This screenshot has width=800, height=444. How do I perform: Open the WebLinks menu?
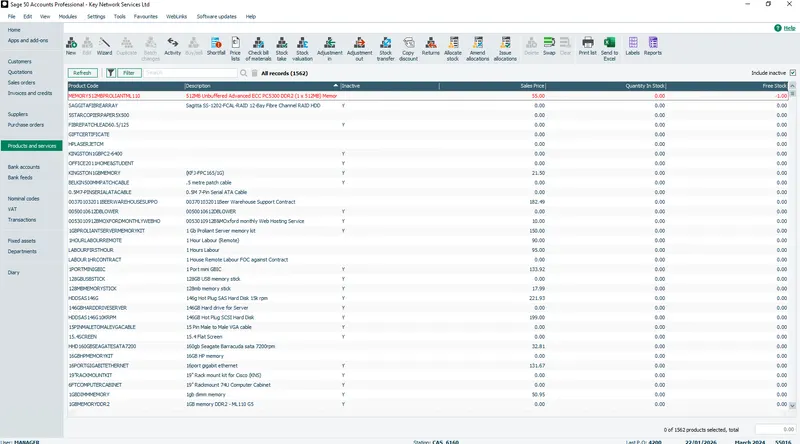176,16
